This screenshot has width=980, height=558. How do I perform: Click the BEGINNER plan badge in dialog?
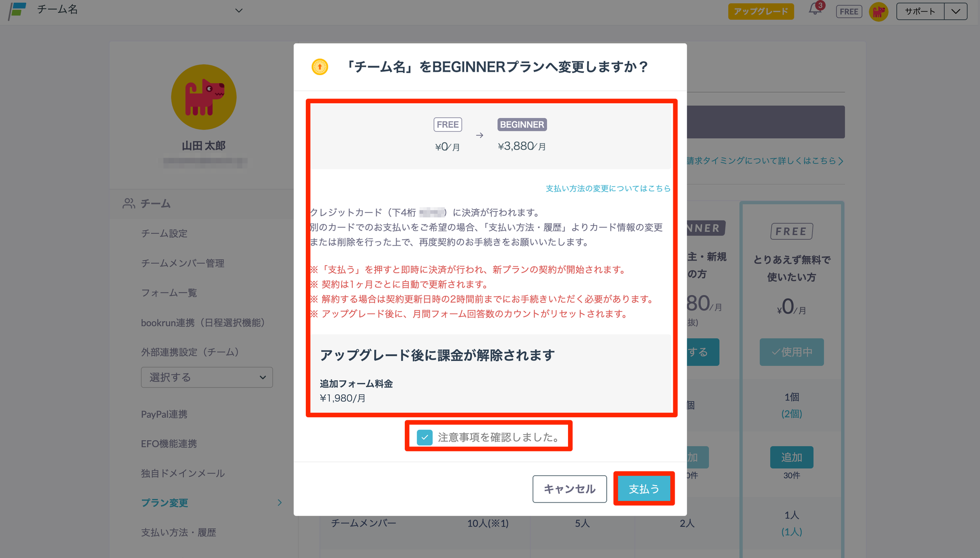(522, 124)
